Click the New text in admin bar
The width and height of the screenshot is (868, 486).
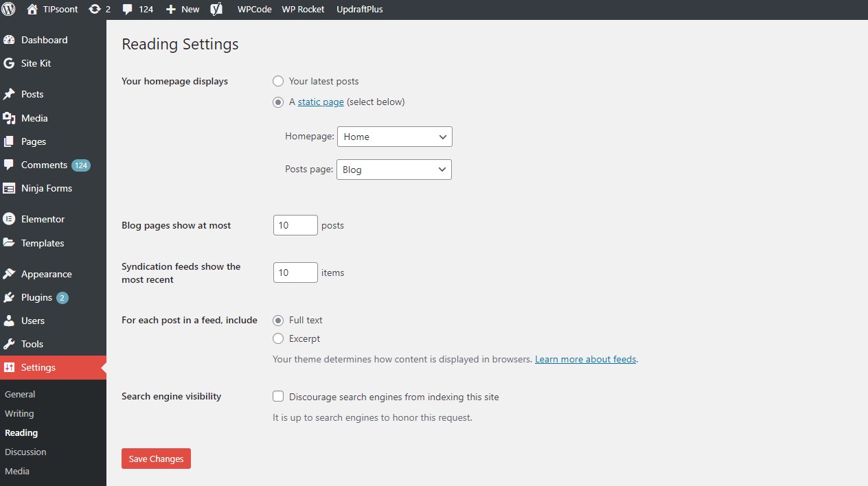[190, 10]
